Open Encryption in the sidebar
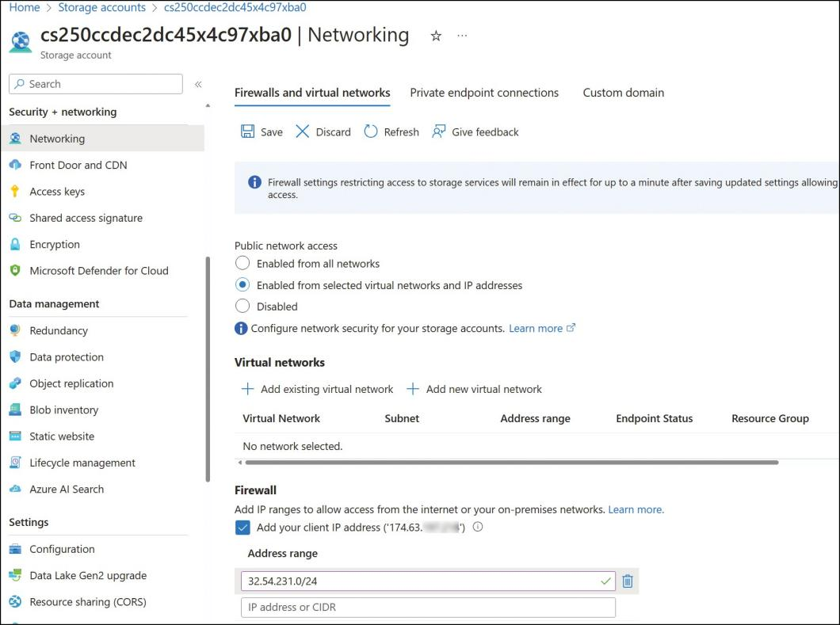Screen dimensions: 840x625 [x=55, y=244]
